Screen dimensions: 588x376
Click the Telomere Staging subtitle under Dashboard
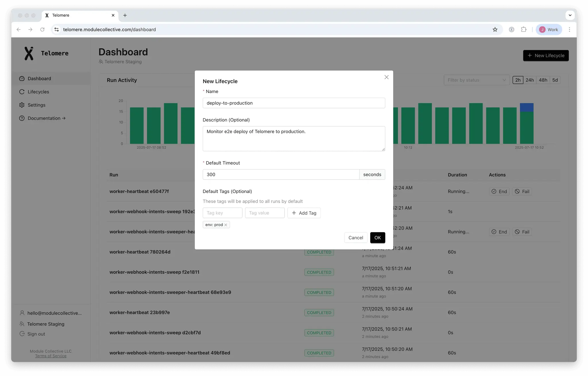coord(120,62)
